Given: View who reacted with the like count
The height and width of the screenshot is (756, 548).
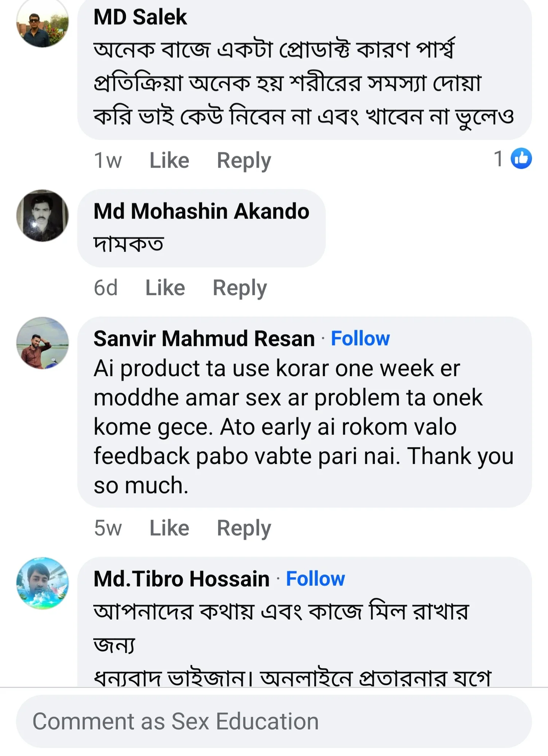Looking at the screenshot, I should pos(499,159).
